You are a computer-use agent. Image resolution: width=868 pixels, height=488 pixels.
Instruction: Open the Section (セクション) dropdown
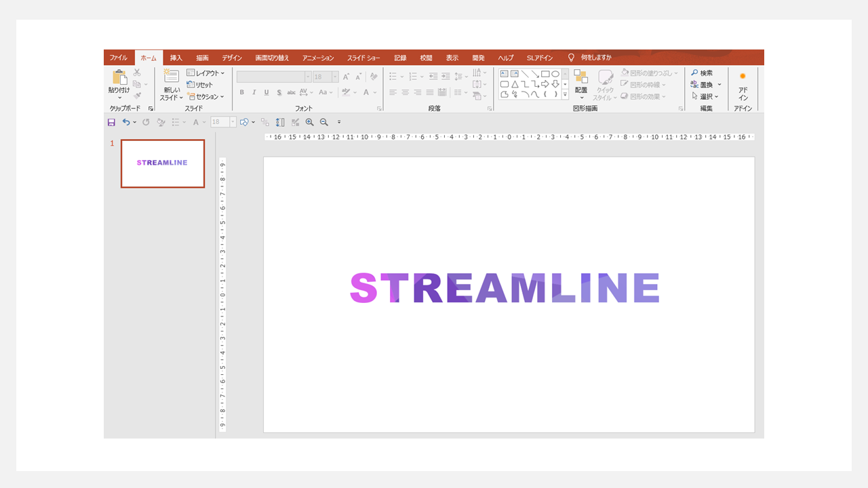point(205,96)
